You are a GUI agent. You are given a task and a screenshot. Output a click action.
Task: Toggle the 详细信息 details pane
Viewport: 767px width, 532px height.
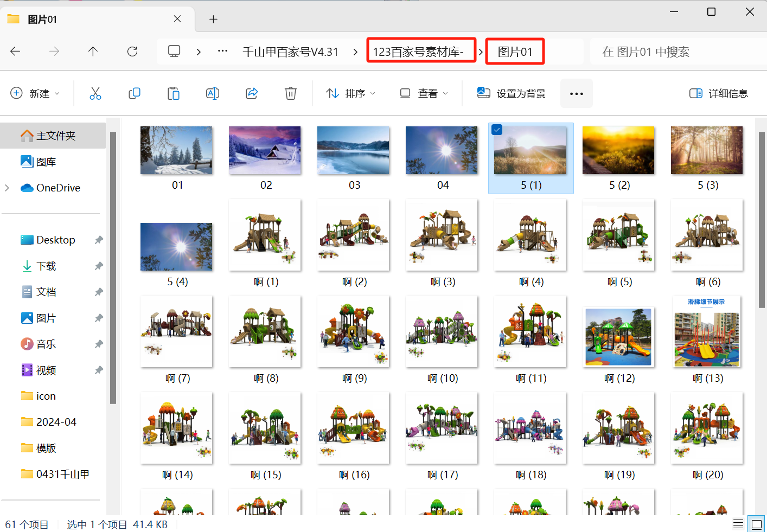click(719, 93)
